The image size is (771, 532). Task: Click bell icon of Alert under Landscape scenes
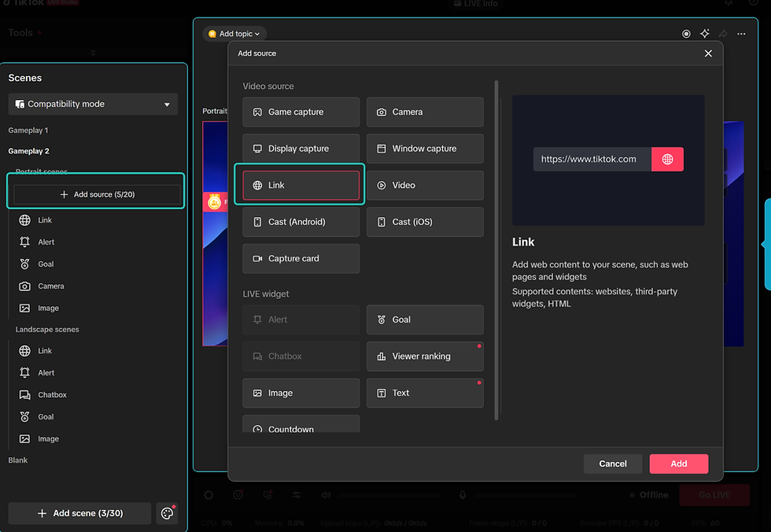click(x=24, y=373)
